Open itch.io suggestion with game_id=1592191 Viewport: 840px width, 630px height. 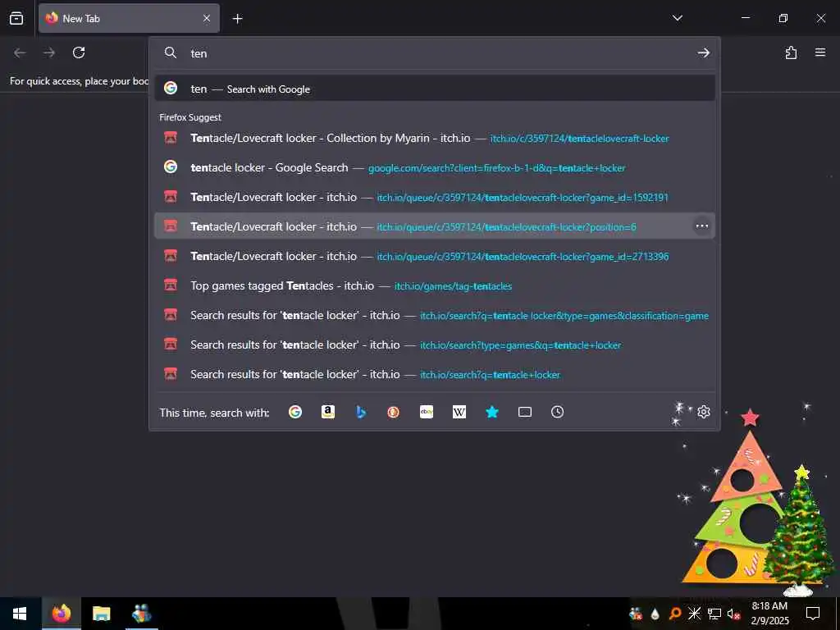point(435,197)
